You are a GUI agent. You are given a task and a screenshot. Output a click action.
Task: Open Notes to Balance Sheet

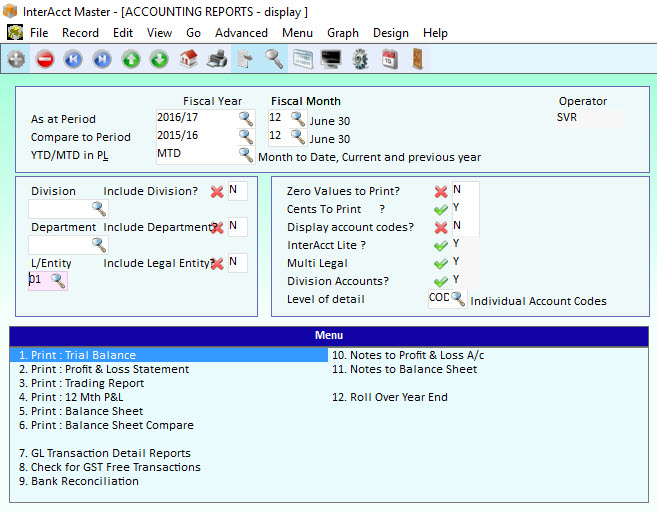click(x=404, y=369)
